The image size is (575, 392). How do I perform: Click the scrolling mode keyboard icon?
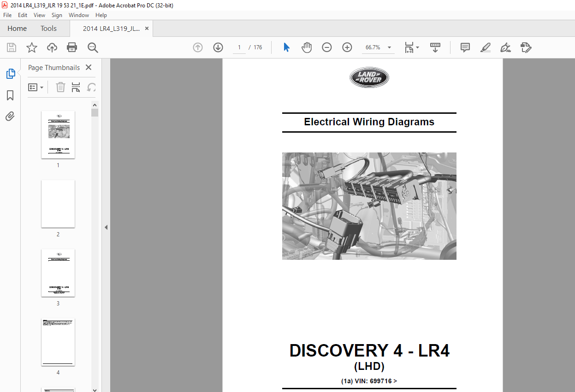click(x=435, y=47)
